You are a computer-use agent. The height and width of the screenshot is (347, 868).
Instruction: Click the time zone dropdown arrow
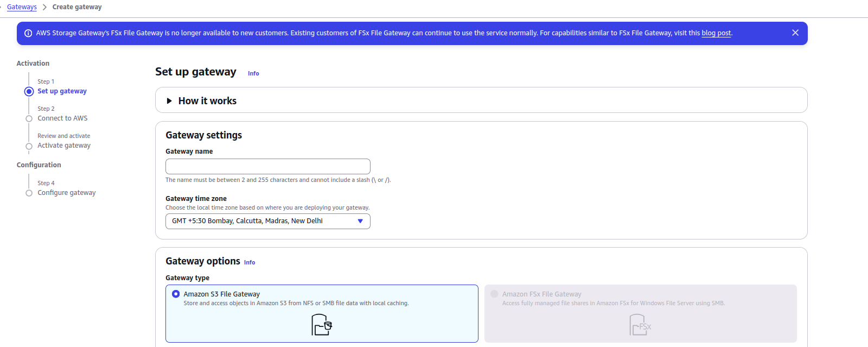pyautogui.click(x=360, y=221)
